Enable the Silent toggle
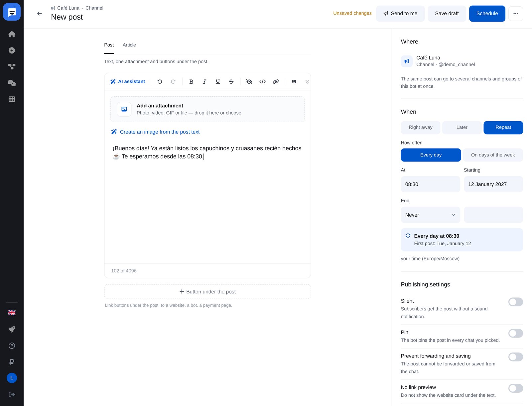Viewport: 532px width, 406px height. coord(516,302)
